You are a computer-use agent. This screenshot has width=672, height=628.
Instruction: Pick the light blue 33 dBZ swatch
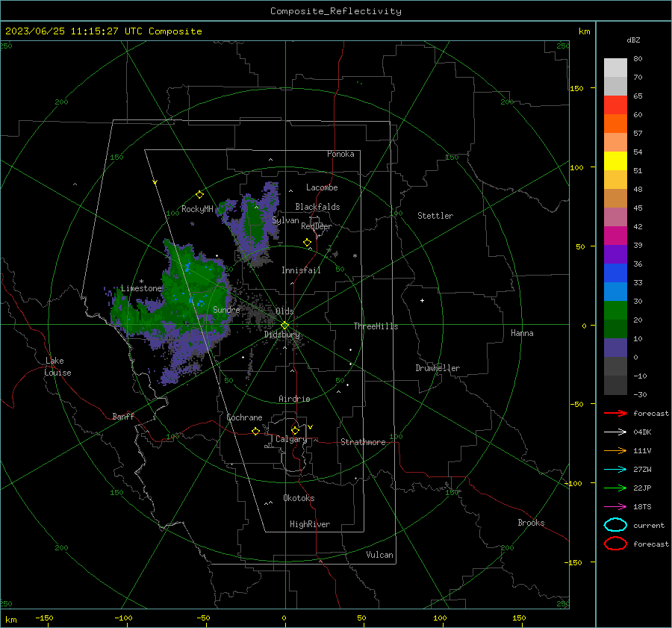[x=615, y=291]
